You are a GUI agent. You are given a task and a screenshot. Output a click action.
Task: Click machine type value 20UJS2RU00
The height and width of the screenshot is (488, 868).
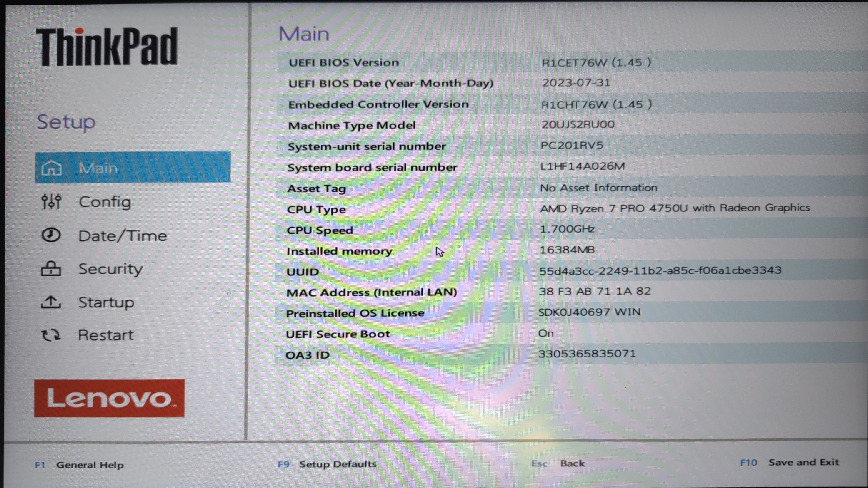tap(578, 124)
